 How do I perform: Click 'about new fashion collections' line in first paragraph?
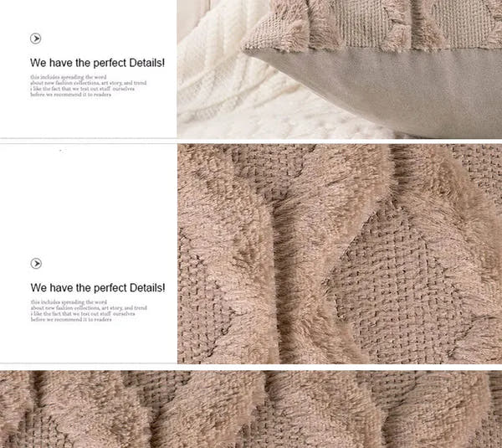pyautogui.click(x=89, y=83)
